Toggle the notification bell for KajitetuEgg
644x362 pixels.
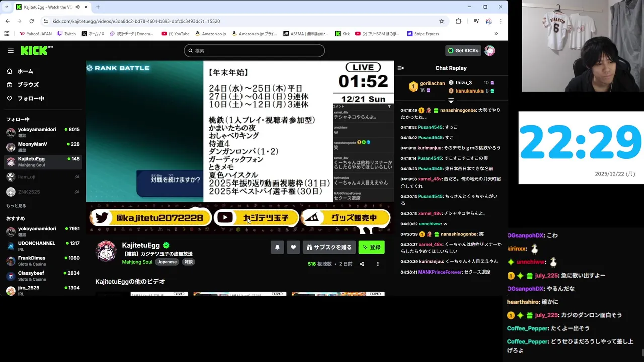coord(277,247)
